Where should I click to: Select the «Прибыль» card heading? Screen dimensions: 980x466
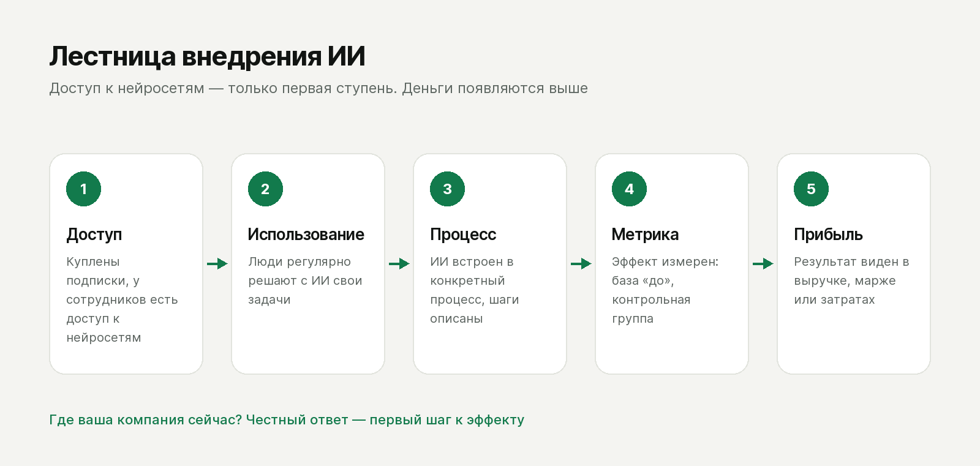pos(828,235)
